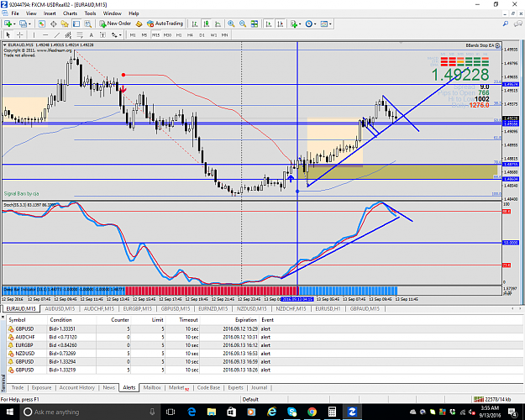Toggle the AutoTrading button
Viewport: 525px width, 420px height.
coord(165,24)
